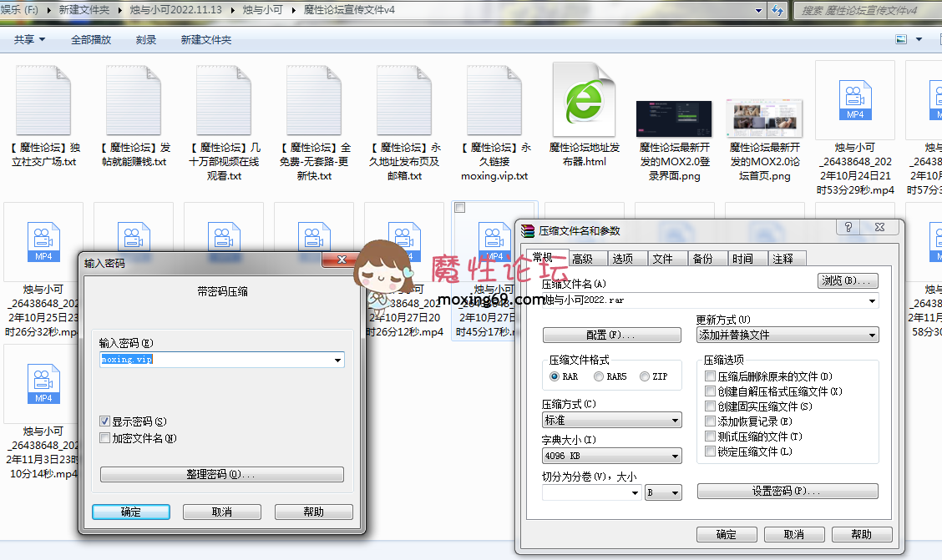Expand the password history dropdown arrow
The width and height of the screenshot is (942, 560).
[336, 360]
